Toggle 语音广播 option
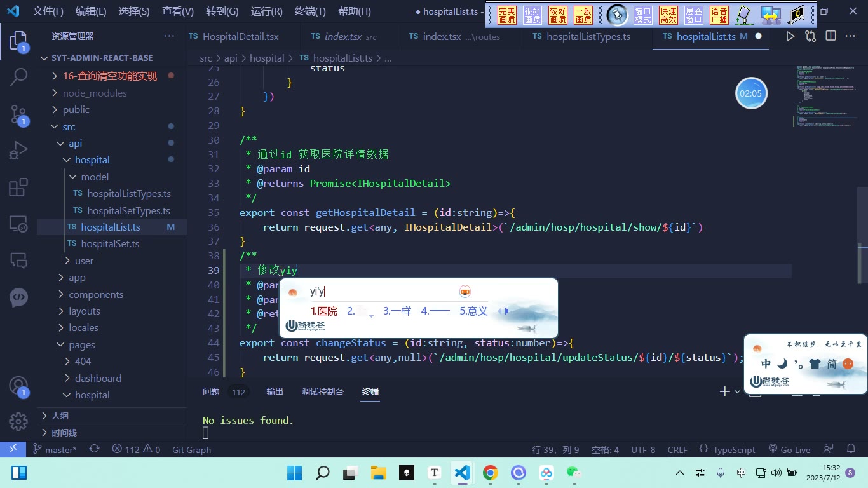 pos(719,15)
